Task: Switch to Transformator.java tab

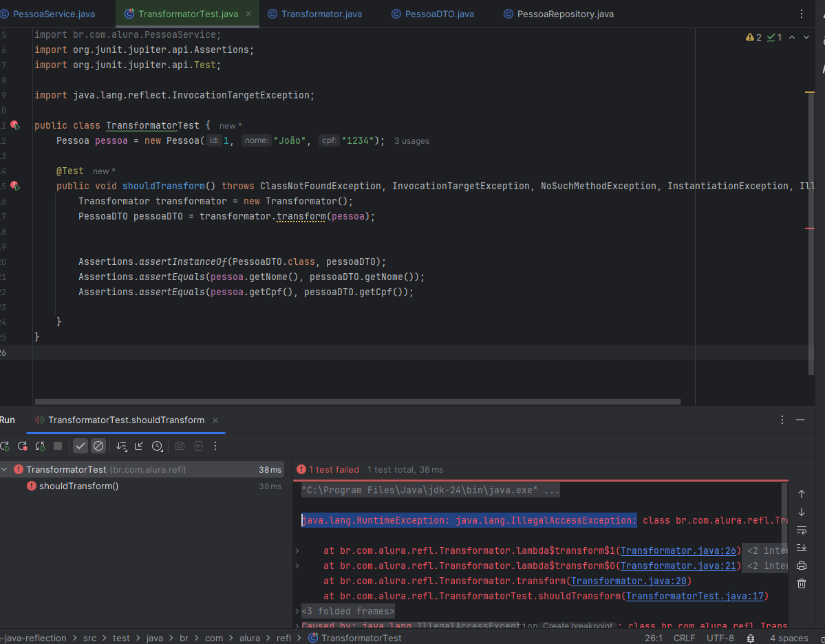Action: tap(321, 14)
